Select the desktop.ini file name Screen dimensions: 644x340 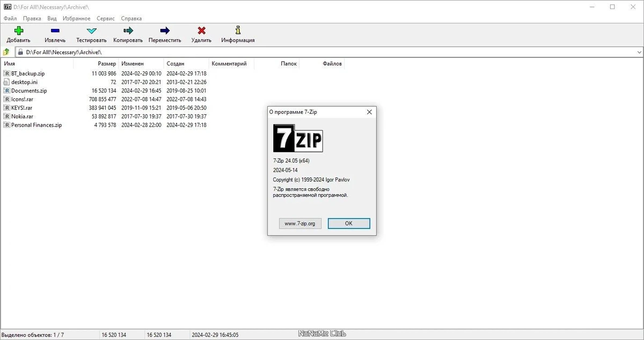pos(25,82)
